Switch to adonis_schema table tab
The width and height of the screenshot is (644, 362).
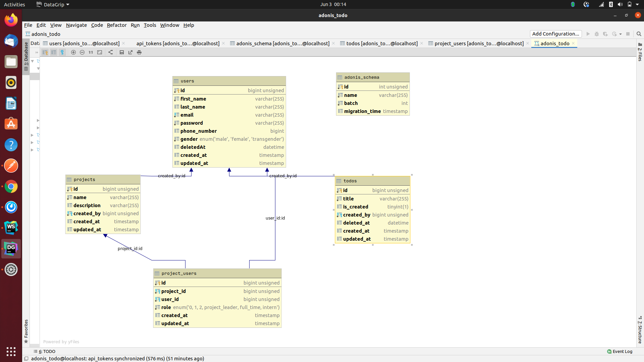tap(283, 44)
